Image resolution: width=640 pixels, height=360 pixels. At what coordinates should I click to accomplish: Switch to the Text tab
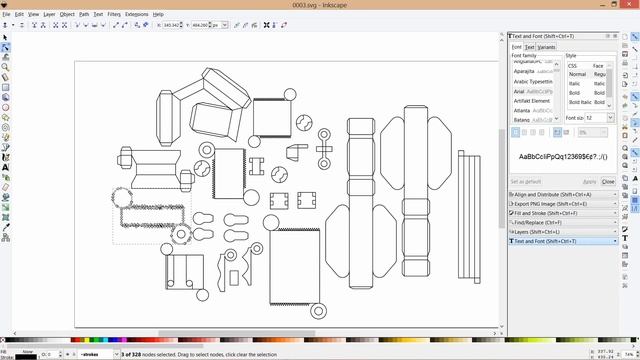[x=529, y=47]
